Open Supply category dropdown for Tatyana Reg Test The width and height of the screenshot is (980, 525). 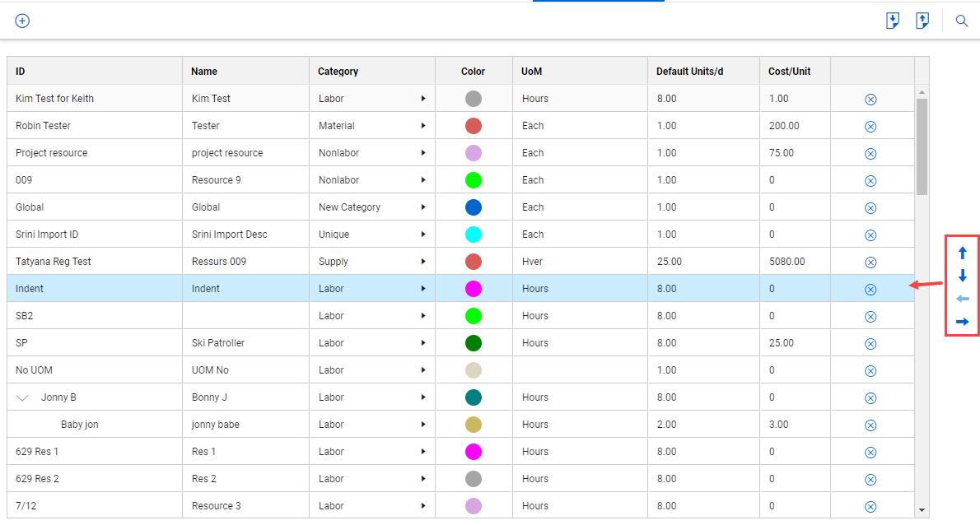(423, 262)
